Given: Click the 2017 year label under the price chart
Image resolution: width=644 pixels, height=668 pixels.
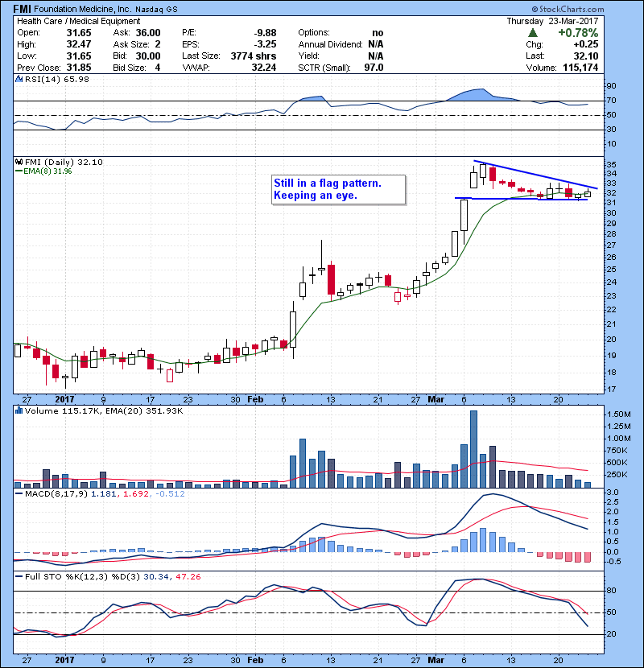Looking at the screenshot, I should tap(64, 400).
